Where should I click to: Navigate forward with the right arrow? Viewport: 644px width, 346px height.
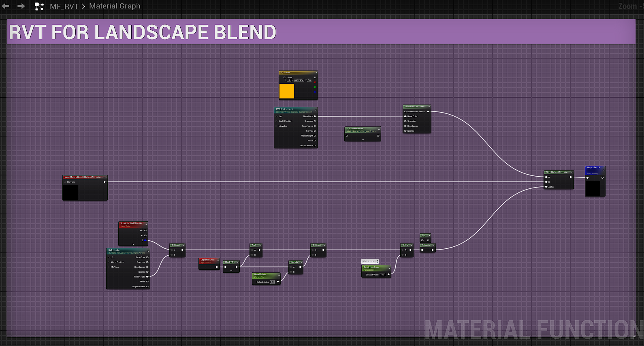tap(21, 6)
